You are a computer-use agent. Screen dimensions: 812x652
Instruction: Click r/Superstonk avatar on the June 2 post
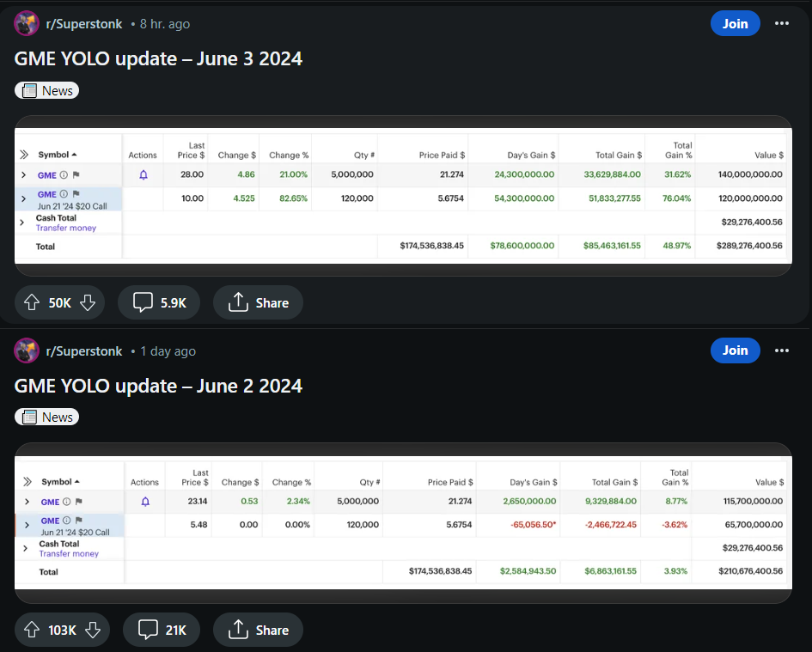(x=27, y=350)
